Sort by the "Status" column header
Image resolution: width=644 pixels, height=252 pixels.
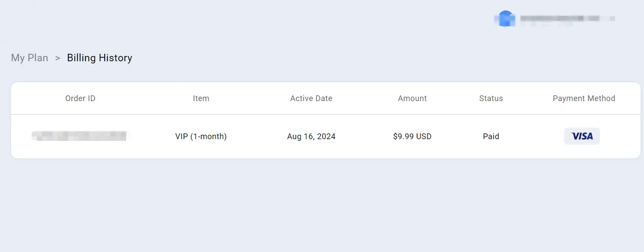pyautogui.click(x=491, y=98)
